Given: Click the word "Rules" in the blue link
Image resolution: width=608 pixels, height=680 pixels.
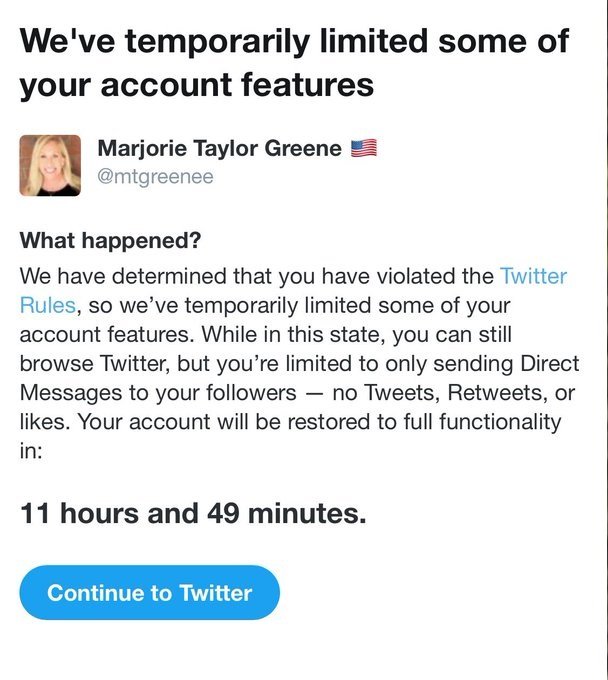Looking at the screenshot, I should [x=46, y=305].
